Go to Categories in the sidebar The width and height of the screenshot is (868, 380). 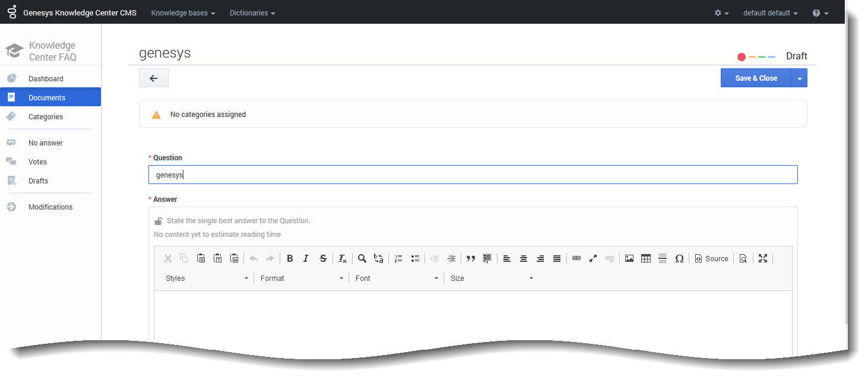coord(46,117)
